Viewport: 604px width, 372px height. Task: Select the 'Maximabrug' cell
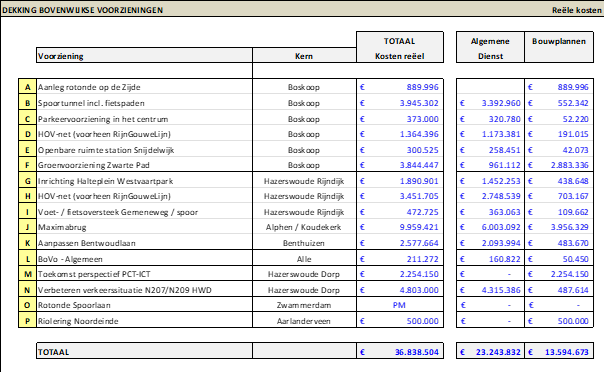(144, 227)
